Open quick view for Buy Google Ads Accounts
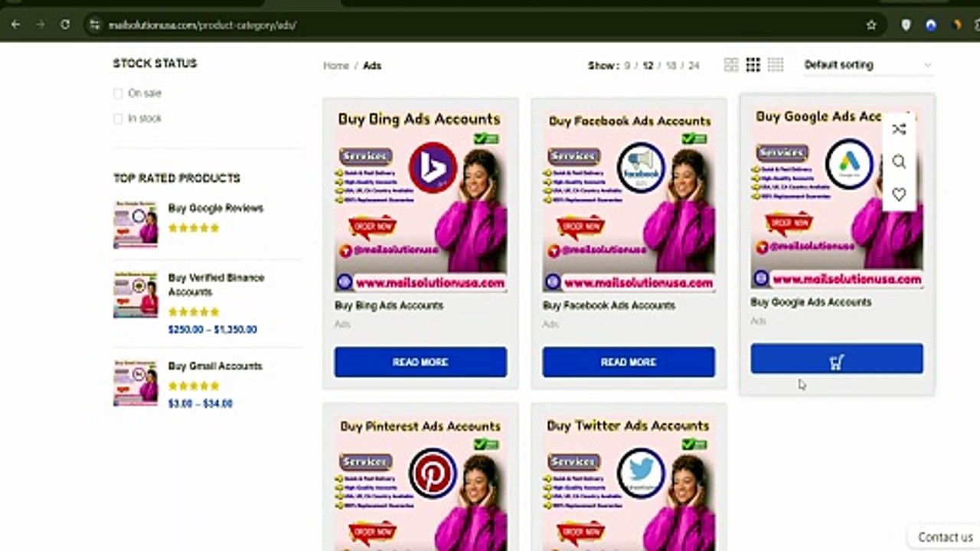Image resolution: width=980 pixels, height=551 pixels. tap(899, 161)
